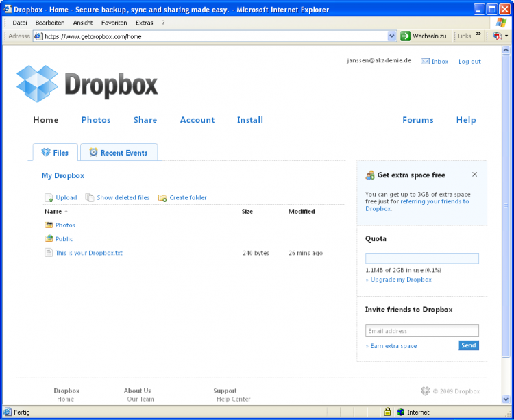Click the Inbox envelope icon

click(x=425, y=62)
